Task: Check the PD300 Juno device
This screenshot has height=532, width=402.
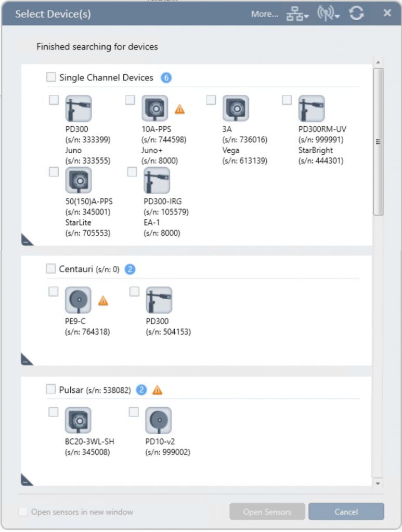Action: coord(54,100)
